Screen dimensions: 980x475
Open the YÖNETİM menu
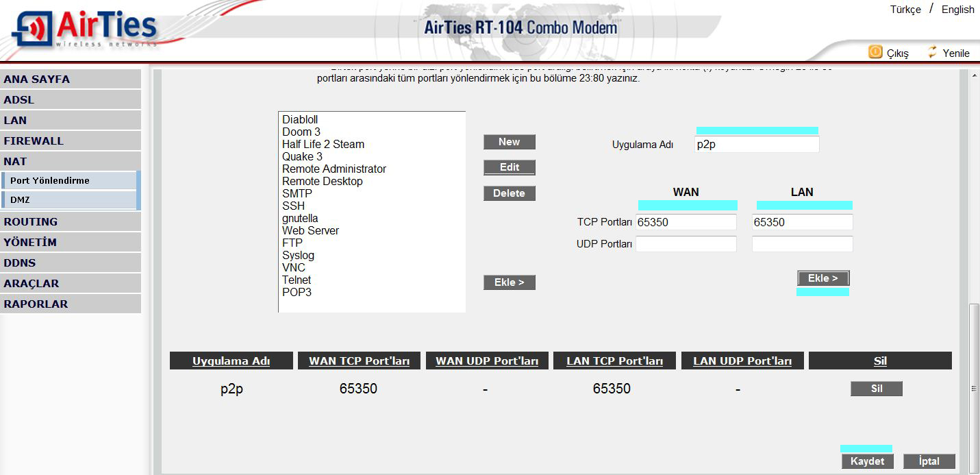(71, 242)
